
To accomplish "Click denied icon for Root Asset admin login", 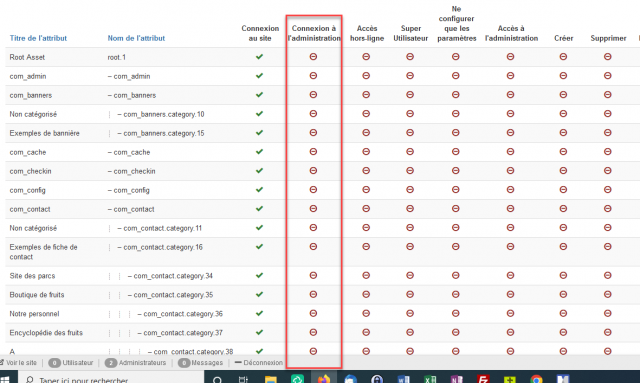I will pos(313,57).
